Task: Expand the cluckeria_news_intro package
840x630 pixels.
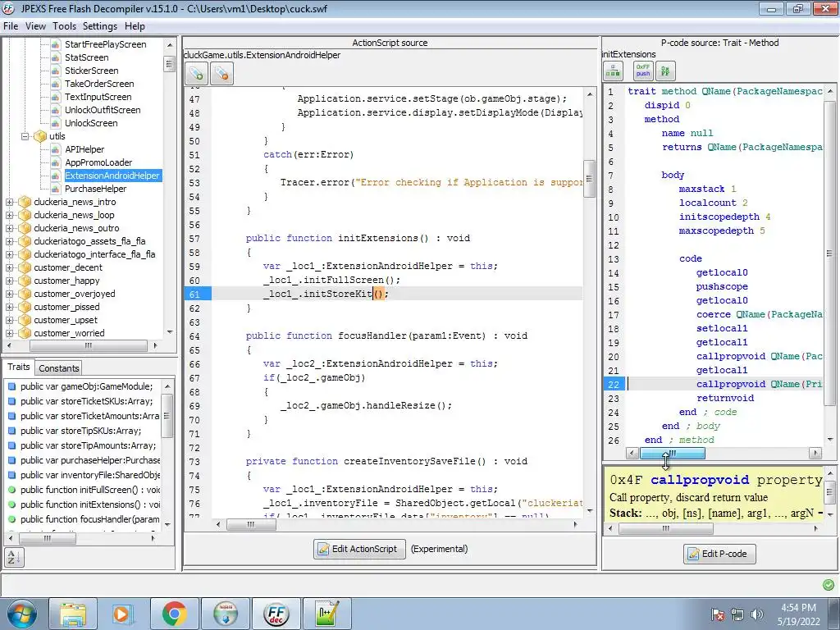Action: (10, 202)
